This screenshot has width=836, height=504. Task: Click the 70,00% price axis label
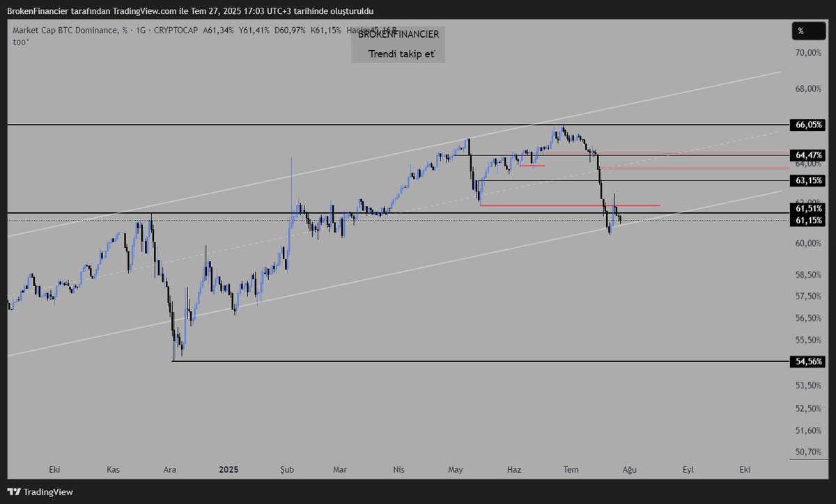[x=808, y=53]
